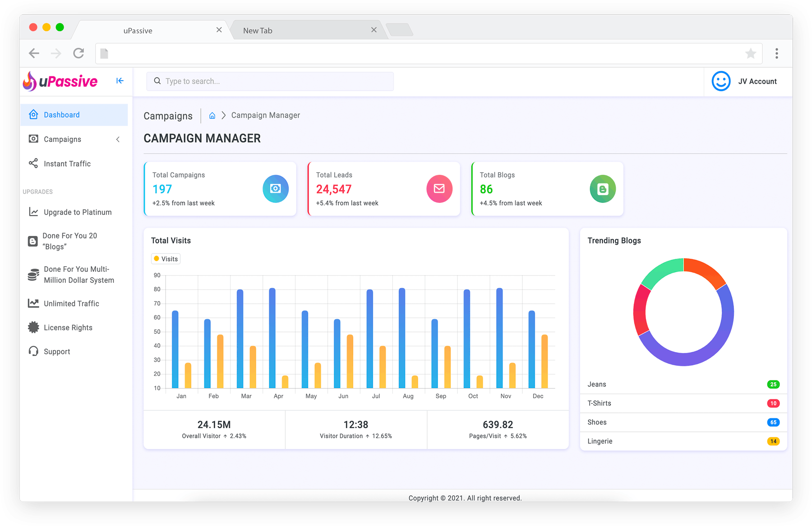The image size is (812, 526).
Task: Open Instant Traffic from sidebar
Action: (x=67, y=164)
